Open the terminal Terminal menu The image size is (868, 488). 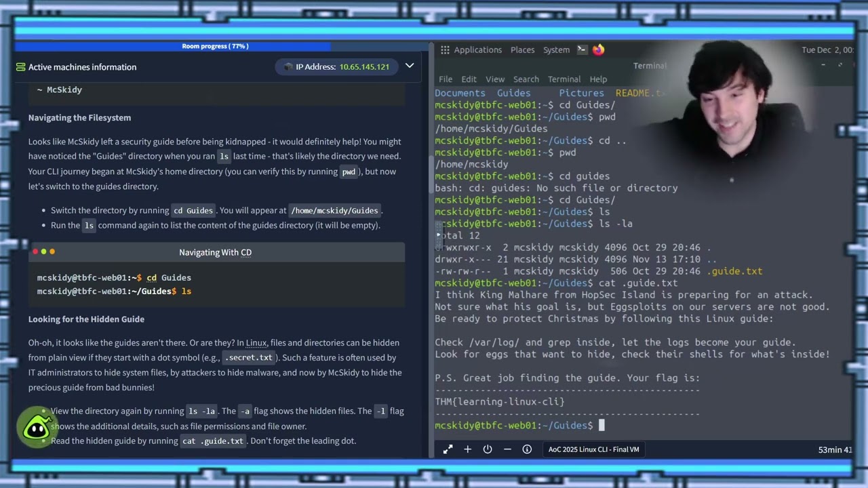pos(564,79)
